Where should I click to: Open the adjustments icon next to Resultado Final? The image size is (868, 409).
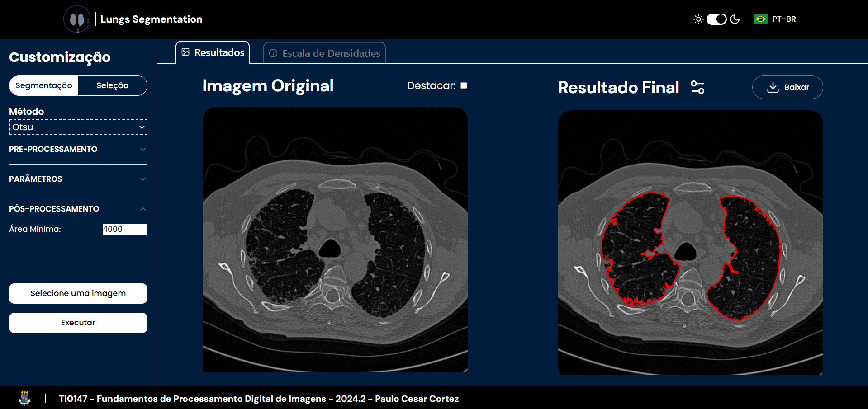pyautogui.click(x=697, y=87)
